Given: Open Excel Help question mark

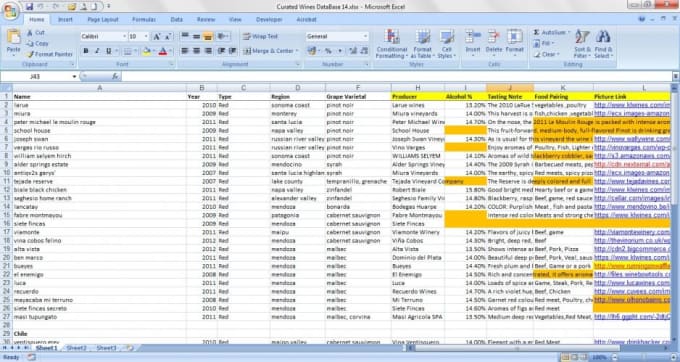Looking at the screenshot, I should click(x=641, y=19).
